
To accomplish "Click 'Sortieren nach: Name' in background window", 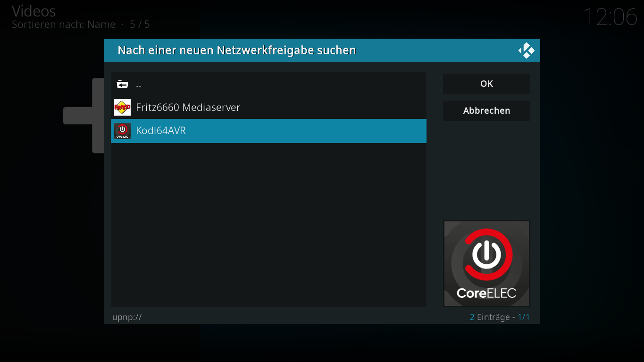I will (x=63, y=25).
